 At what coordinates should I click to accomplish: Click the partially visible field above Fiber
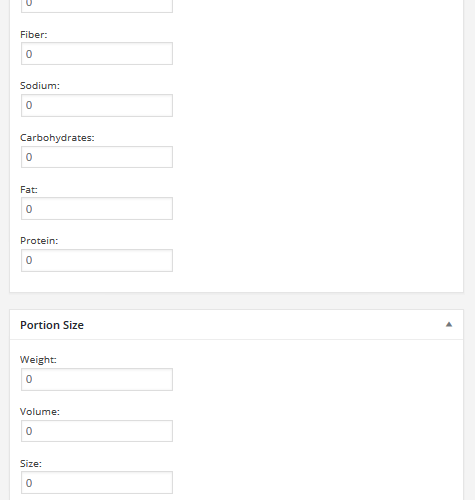click(97, 6)
